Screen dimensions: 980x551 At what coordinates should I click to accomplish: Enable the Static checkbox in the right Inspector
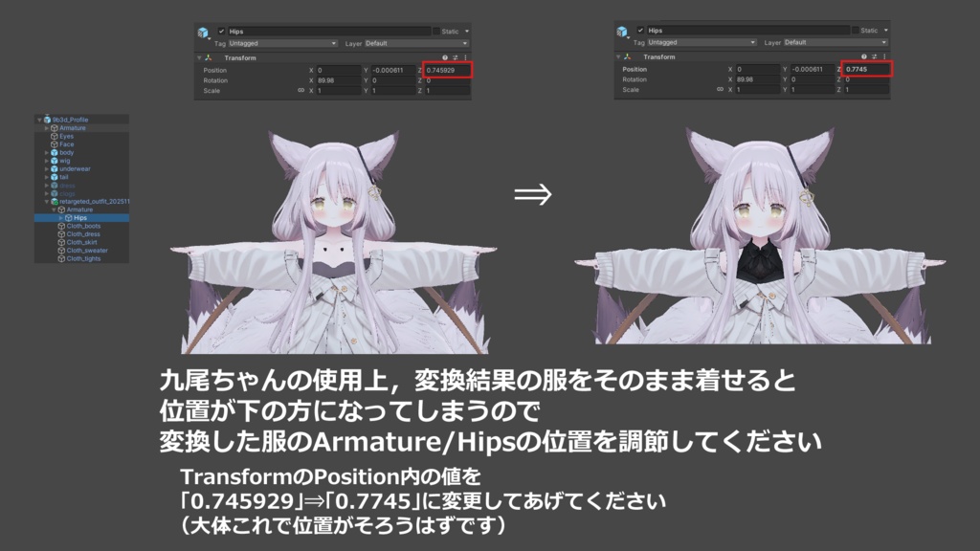(x=855, y=30)
